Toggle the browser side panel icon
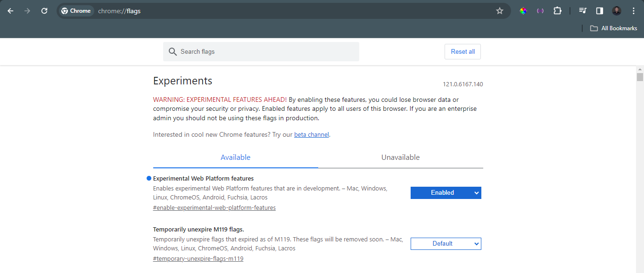Viewport: 644px width, 273px height. tap(600, 11)
